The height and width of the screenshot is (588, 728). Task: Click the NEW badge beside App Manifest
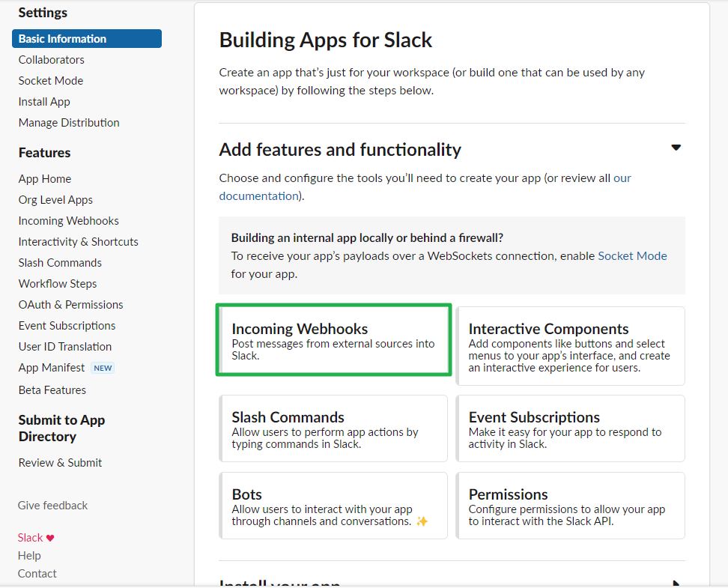pyautogui.click(x=103, y=368)
